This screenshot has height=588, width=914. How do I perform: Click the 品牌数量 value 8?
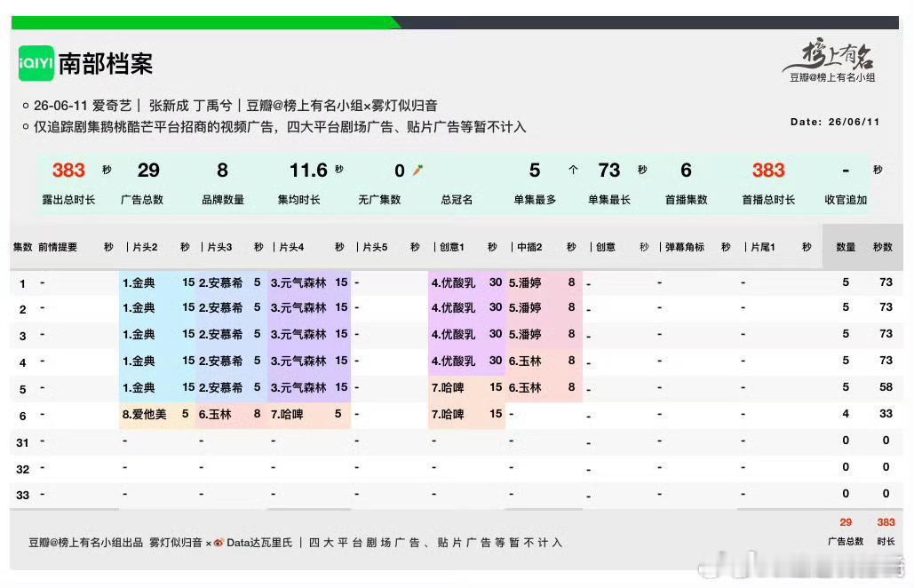coord(222,171)
